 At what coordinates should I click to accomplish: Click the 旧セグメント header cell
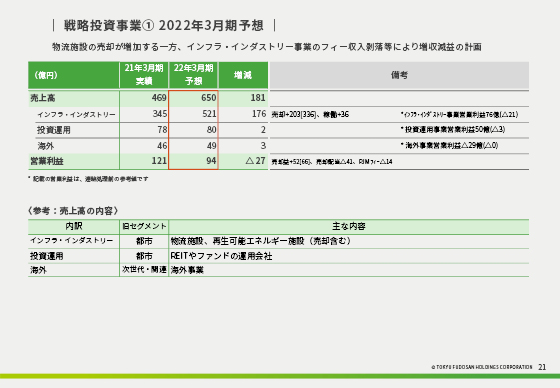(x=144, y=227)
